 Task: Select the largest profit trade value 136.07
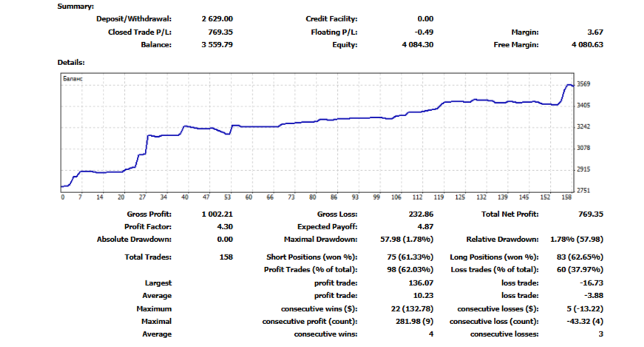coord(421,283)
